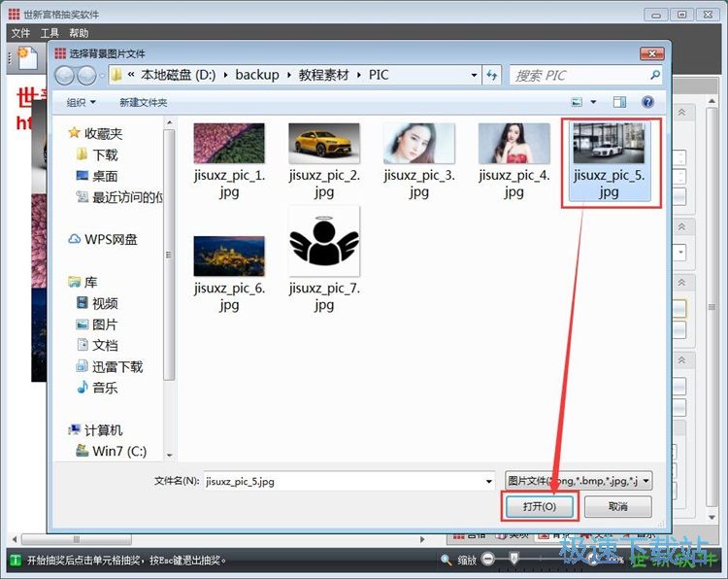Select 桌面 in the navigation pane
This screenshot has width=728, height=579.
[97, 176]
